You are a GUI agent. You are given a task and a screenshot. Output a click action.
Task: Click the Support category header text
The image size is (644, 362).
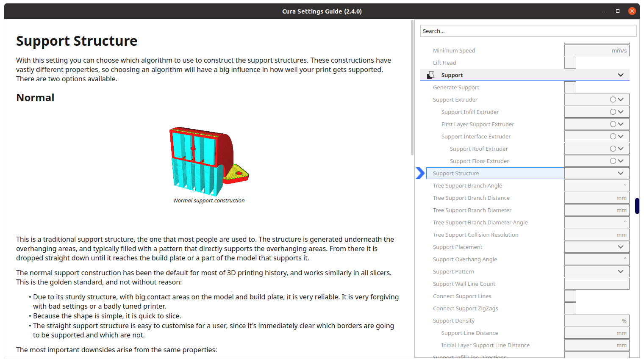452,75
